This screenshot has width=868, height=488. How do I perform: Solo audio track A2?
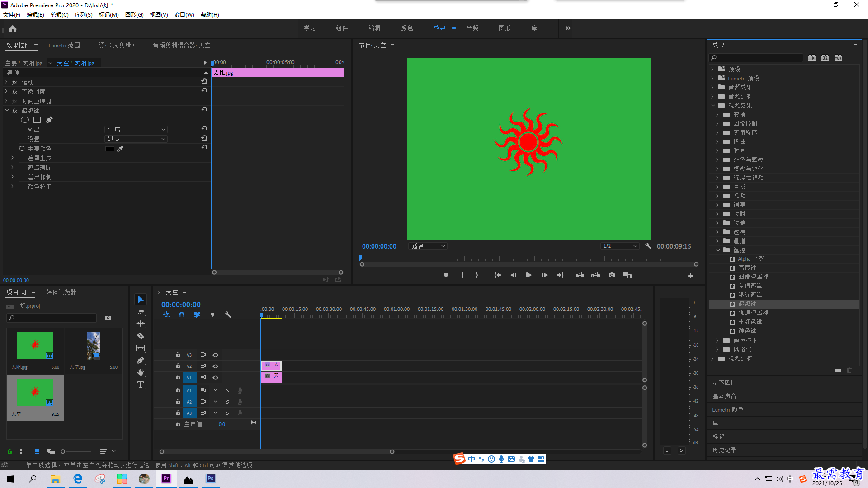227,402
